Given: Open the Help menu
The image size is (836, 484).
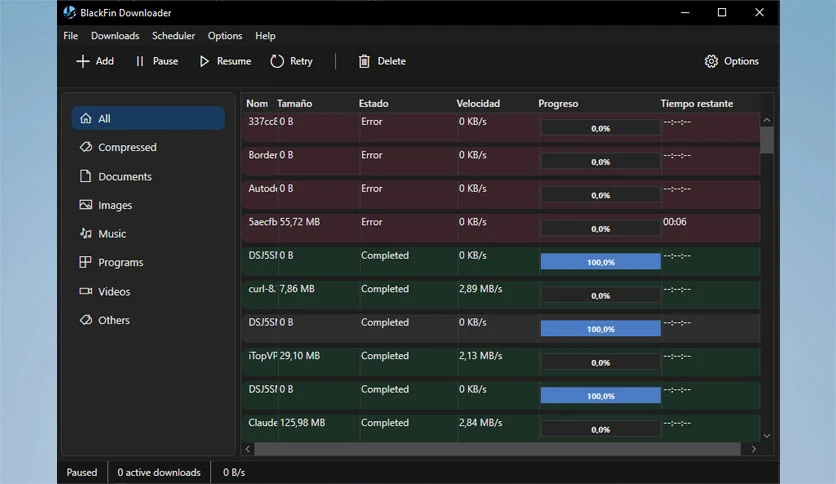Looking at the screenshot, I should [265, 36].
